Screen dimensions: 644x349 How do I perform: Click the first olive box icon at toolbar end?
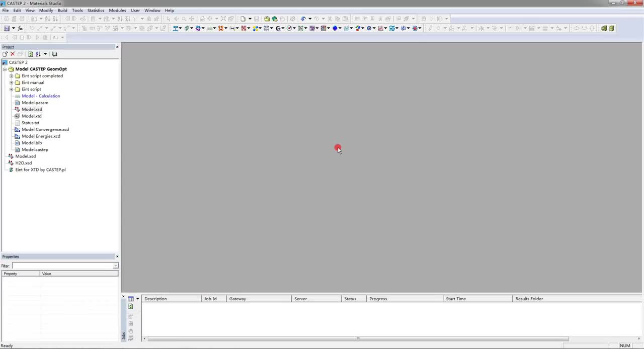(604, 28)
